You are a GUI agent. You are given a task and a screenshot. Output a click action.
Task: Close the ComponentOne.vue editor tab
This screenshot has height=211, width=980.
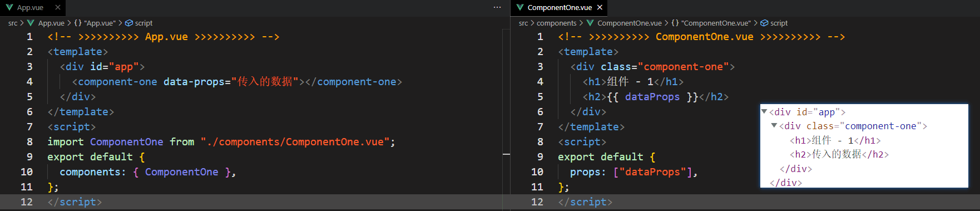600,8
